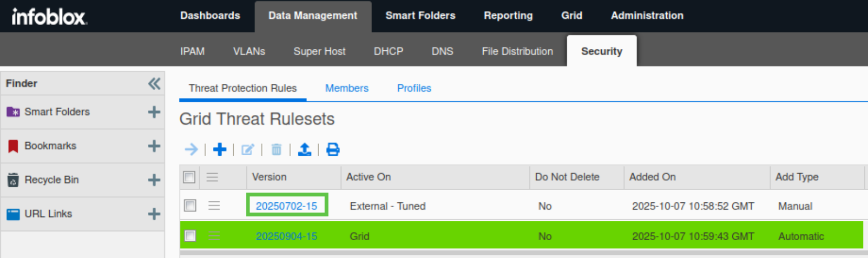Screen dimensions: 868x258
Task: Collapse the Finder panel with double chevron
Action: (x=154, y=83)
